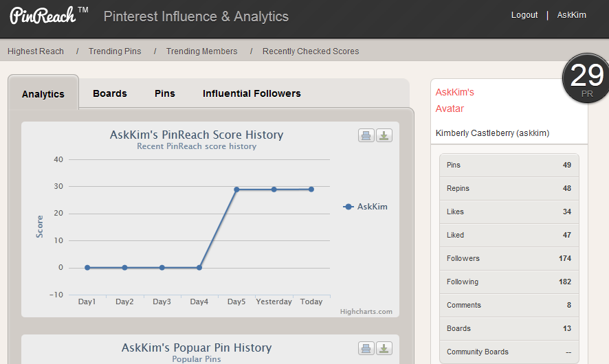Print the PinReach Score History chart
Image resolution: width=609 pixels, height=364 pixels.
tap(366, 135)
